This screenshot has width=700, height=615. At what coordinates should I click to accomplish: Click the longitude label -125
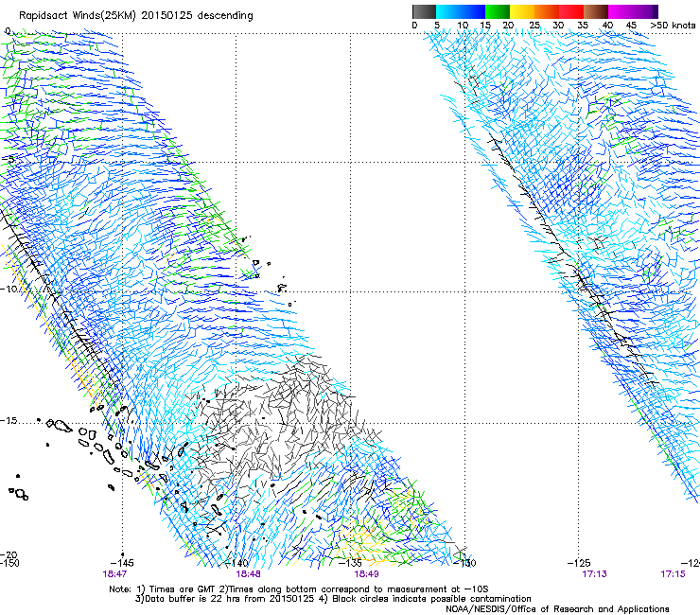click(579, 563)
